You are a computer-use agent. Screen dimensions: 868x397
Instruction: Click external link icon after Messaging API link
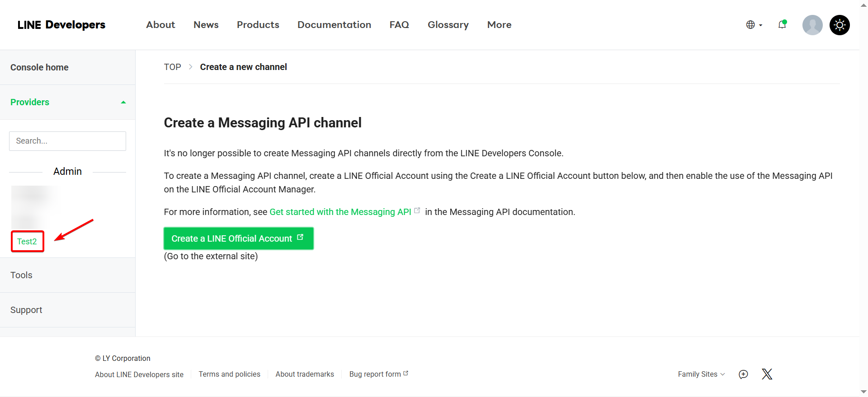pos(417,210)
